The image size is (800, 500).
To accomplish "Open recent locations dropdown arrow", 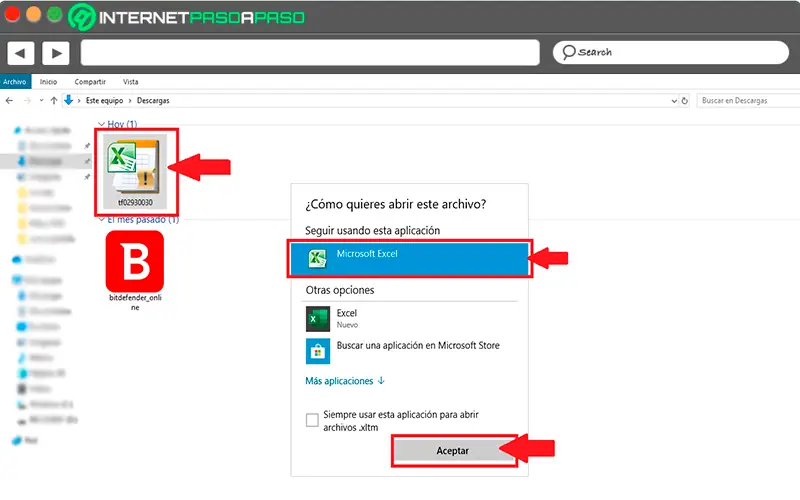I will click(x=41, y=101).
